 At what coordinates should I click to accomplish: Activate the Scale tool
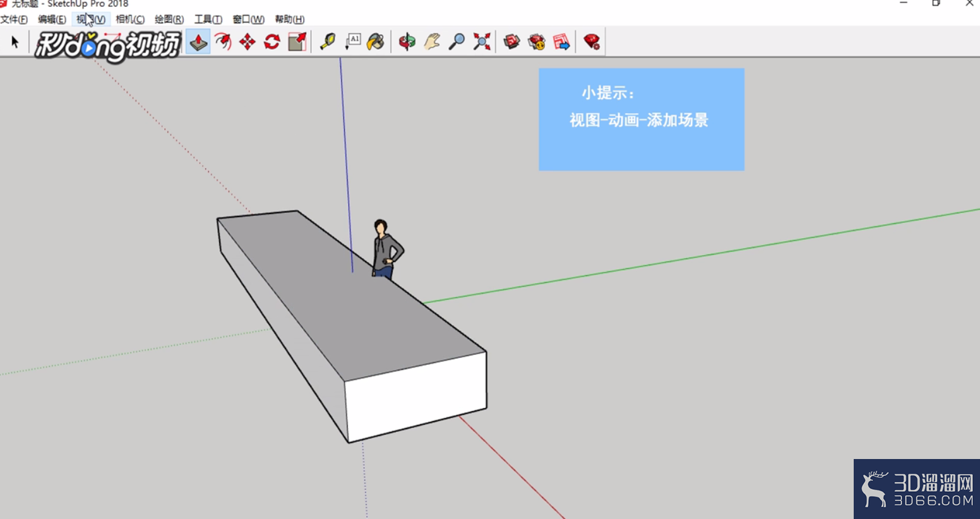pos(297,42)
